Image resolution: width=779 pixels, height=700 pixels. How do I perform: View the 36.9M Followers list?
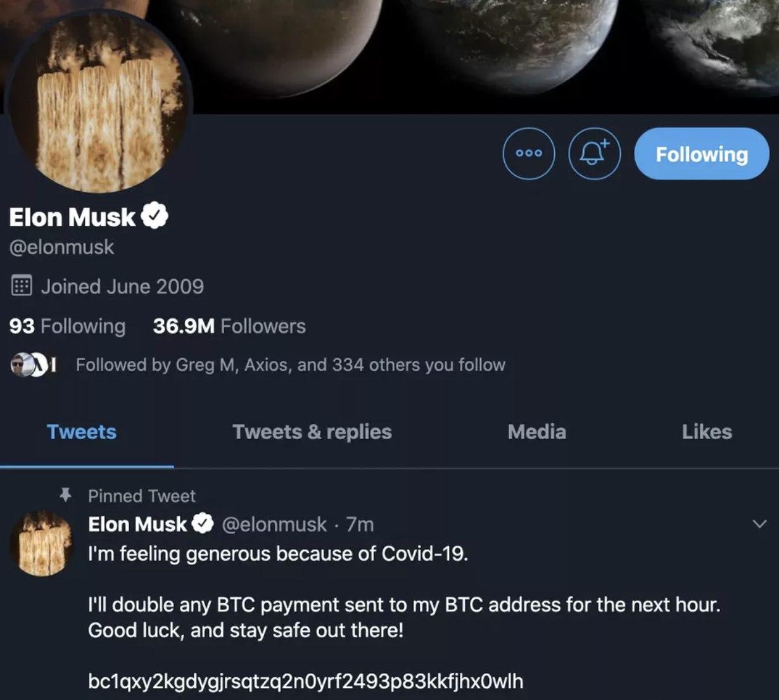coord(229,326)
